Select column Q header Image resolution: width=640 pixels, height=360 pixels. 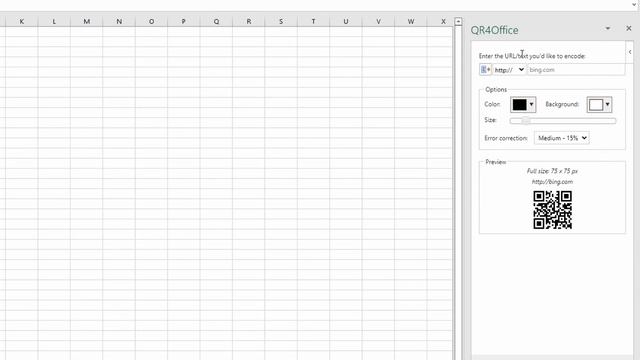pos(216,21)
